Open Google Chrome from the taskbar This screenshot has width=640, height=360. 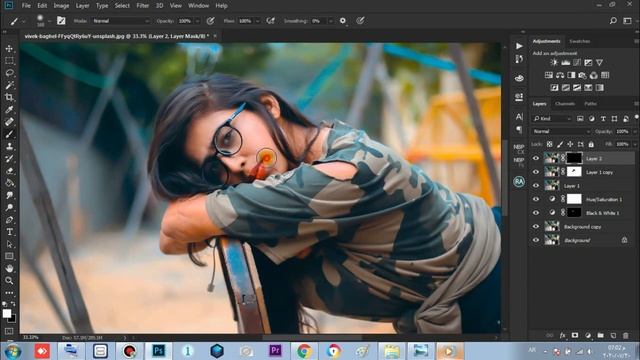click(x=304, y=351)
